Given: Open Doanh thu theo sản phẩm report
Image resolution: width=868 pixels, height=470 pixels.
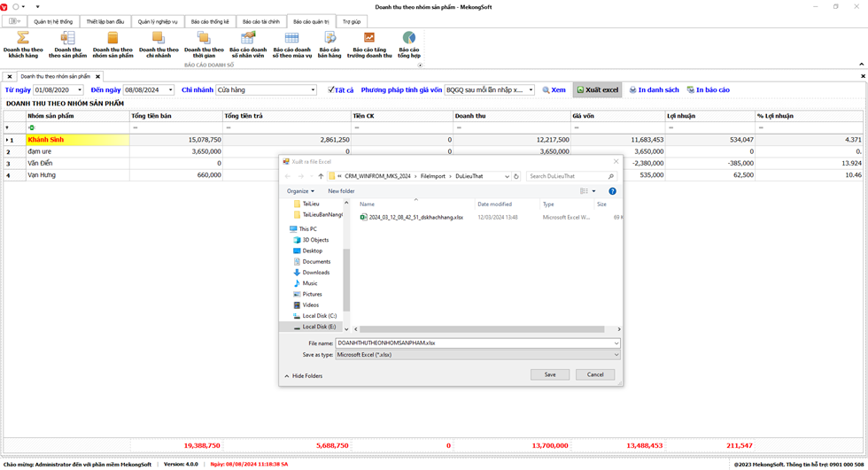Looking at the screenshot, I should (67, 44).
